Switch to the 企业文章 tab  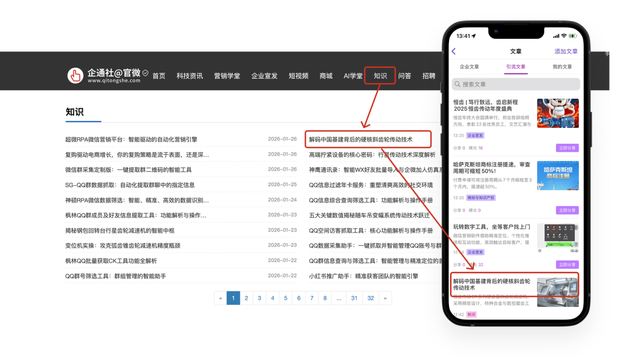(470, 67)
